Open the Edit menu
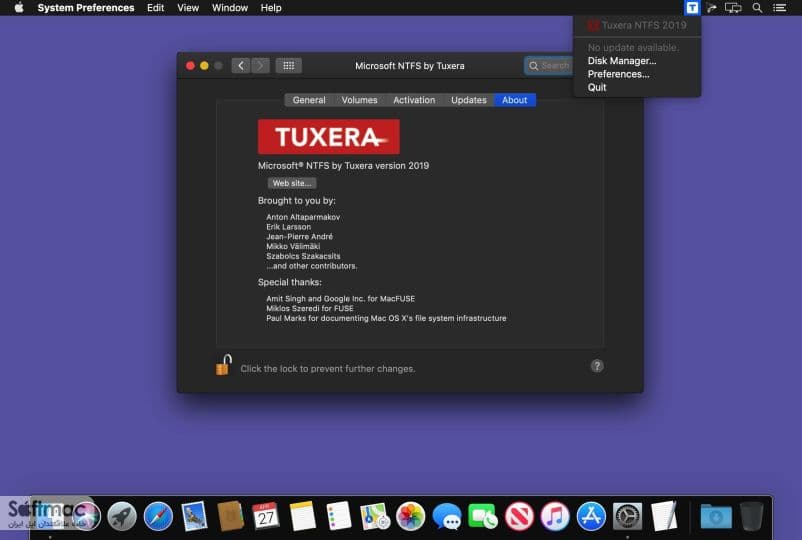Screen dimensions: 802x540 click(155, 8)
